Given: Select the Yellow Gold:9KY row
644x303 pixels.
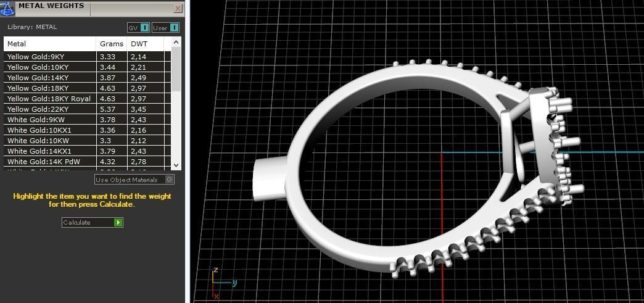Looking at the screenshot, I should pyautogui.click(x=87, y=57).
